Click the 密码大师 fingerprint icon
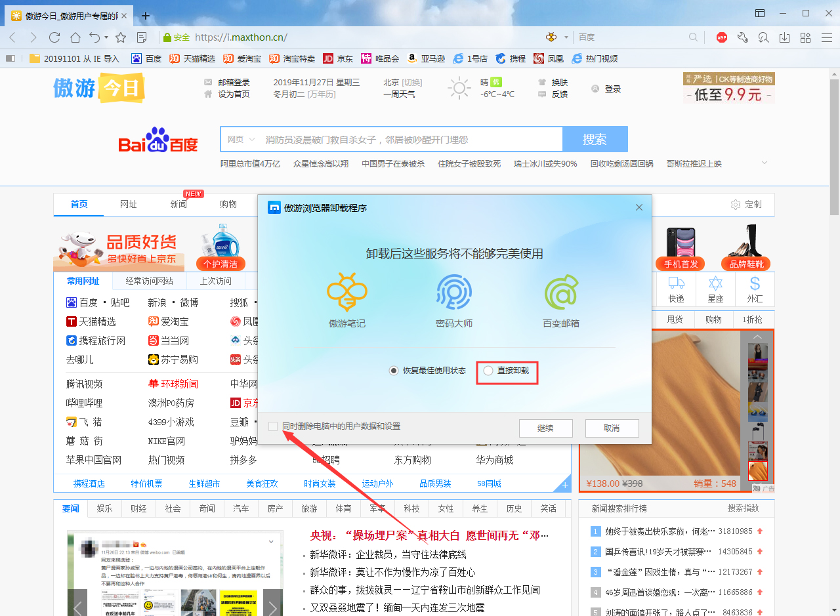 pyautogui.click(x=453, y=291)
